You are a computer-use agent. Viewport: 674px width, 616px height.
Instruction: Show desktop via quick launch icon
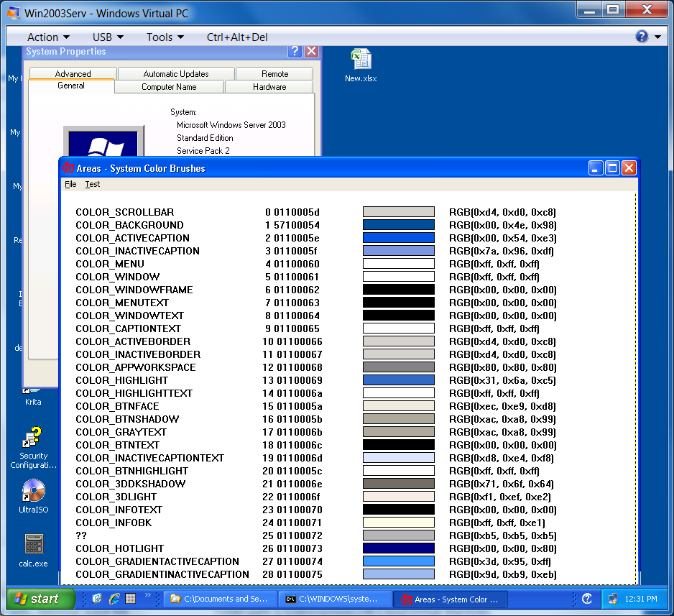tap(130, 598)
